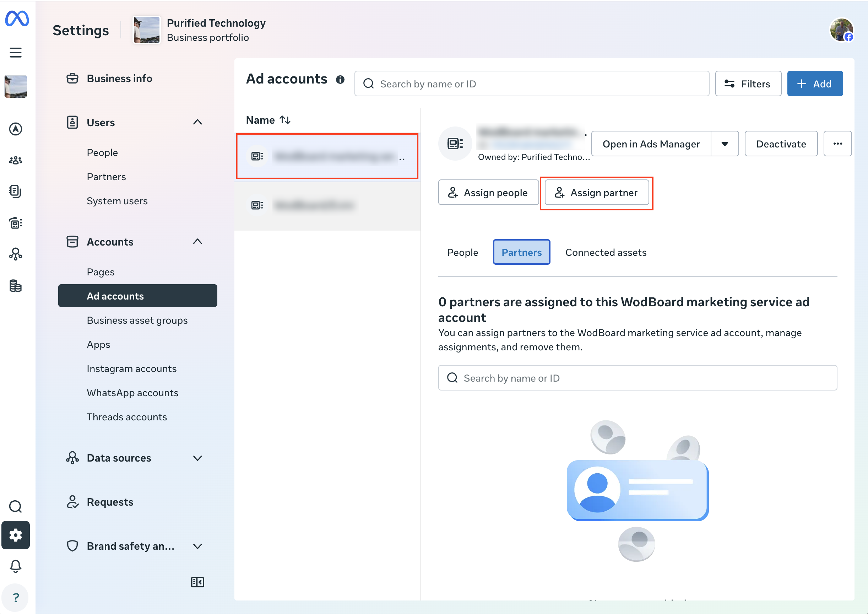Click the Deactivate button
The height and width of the screenshot is (614, 868).
(781, 144)
